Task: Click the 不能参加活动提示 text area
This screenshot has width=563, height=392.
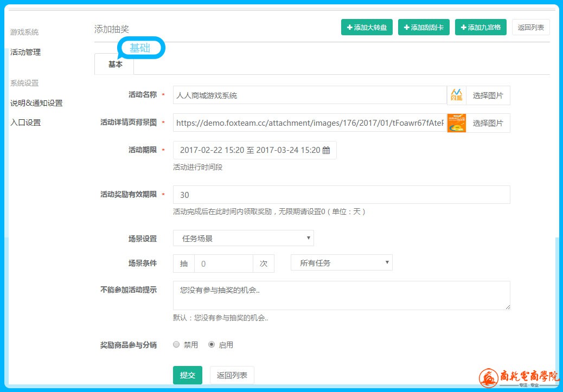Action: (341, 295)
